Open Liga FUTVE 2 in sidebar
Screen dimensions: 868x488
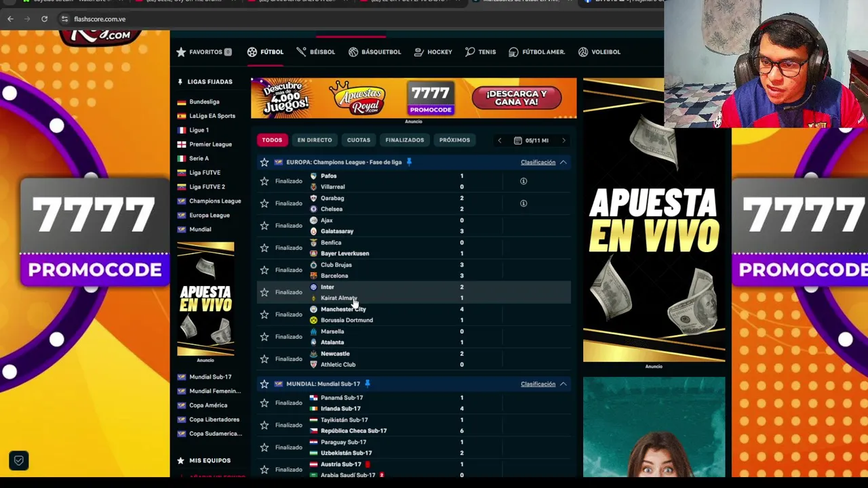tap(207, 187)
